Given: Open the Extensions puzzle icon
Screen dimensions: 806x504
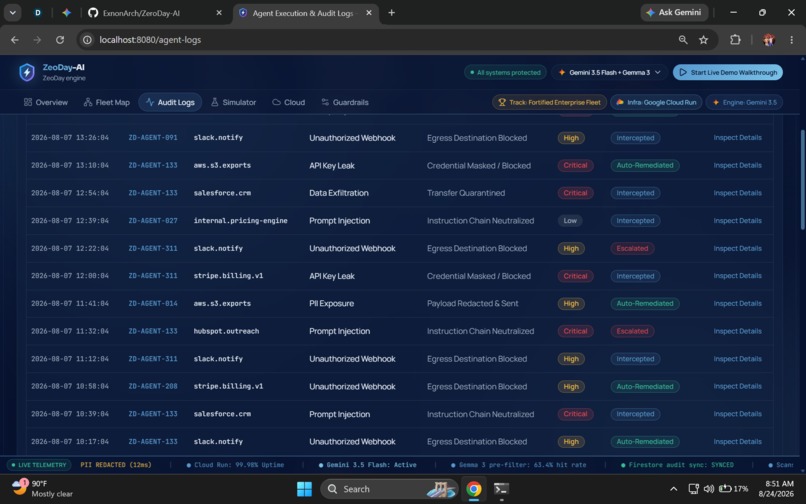Looking at the screenshot, I should click(x=736, y=40).
